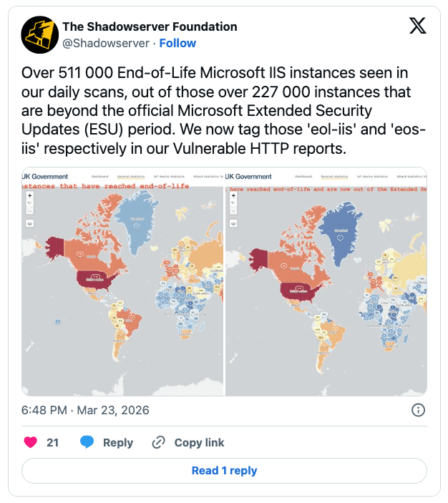Select Dashboard tab in the right map
This screenshot has height=503, width=448.
point(303,176)
